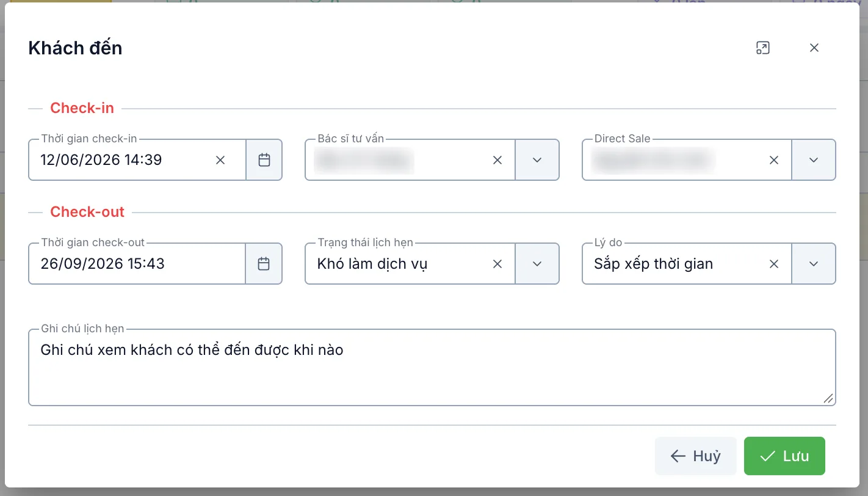
Task: Save with the Lưu button
Action: click(784, 456)
